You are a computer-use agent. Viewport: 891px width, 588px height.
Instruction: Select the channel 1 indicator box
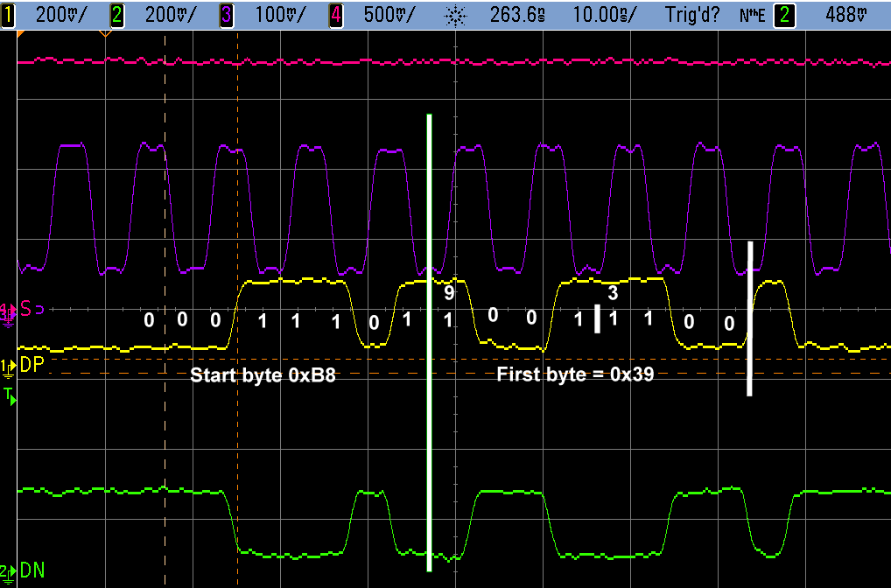(x=9, y=14)
